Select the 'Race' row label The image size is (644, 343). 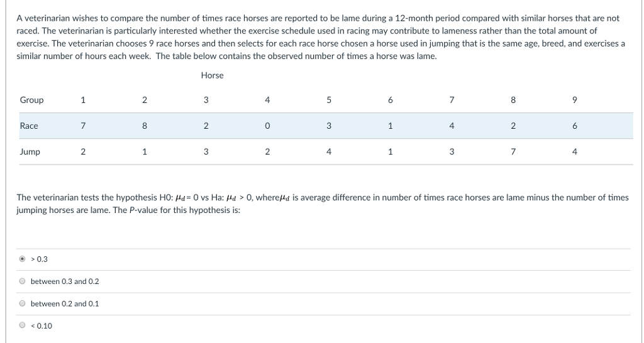(29, 126)
